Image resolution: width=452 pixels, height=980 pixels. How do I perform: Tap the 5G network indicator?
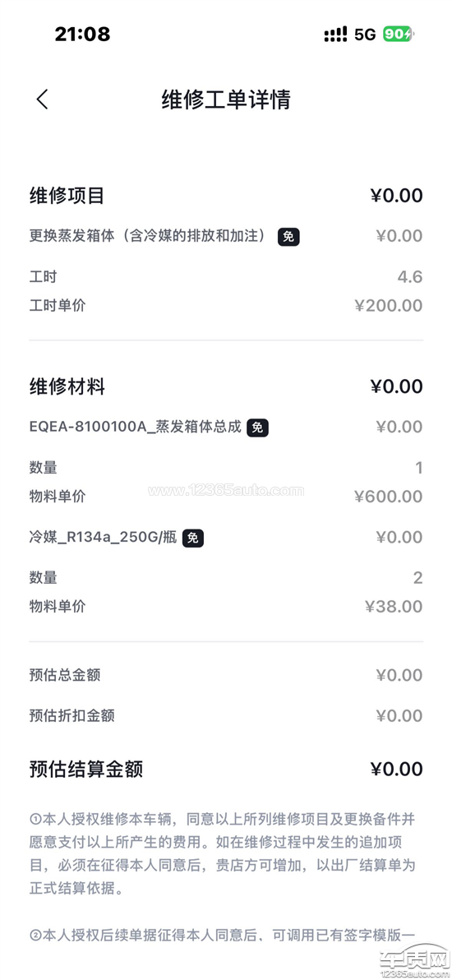(365, 35)
